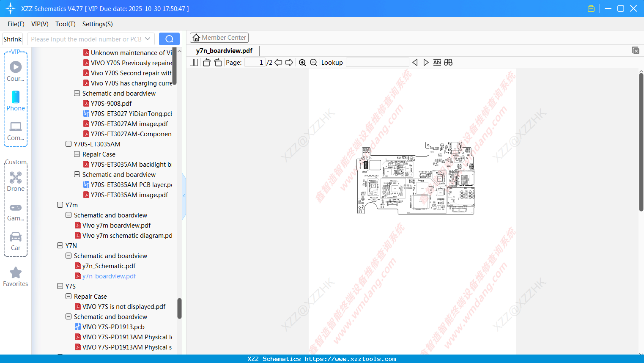Select the highlighted y7n_boardview.pdf tree entry
The image size is (644, 363).
pos(109,276)
